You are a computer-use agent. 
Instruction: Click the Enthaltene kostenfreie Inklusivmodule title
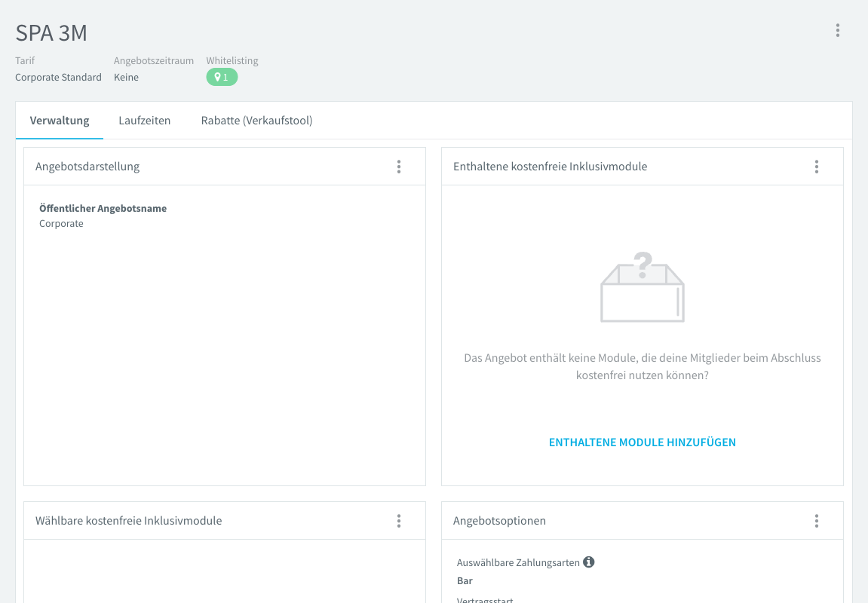tap(550, 167)
